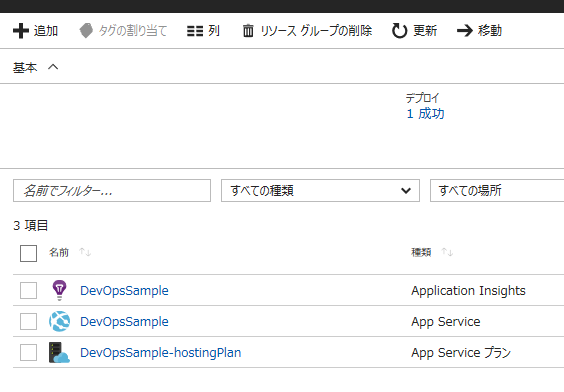Click the リソース グループの削除 label
Screen dimensions: 564x392
(x=316, y=31)
